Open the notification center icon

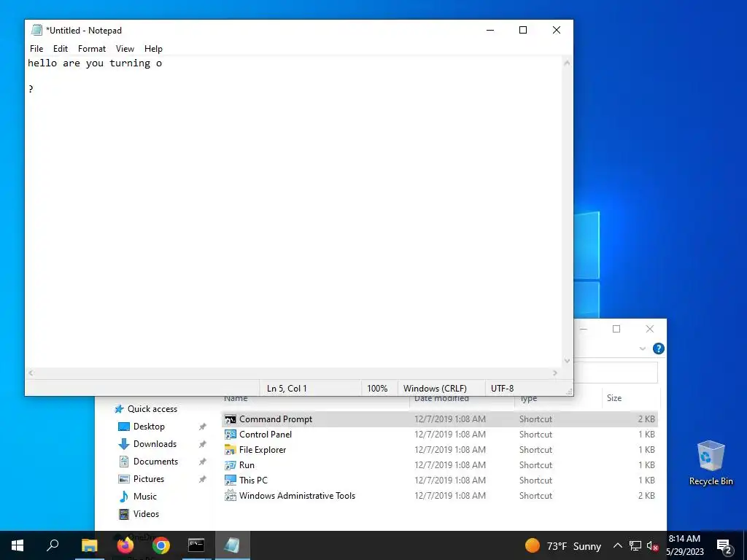pos(724,546)
